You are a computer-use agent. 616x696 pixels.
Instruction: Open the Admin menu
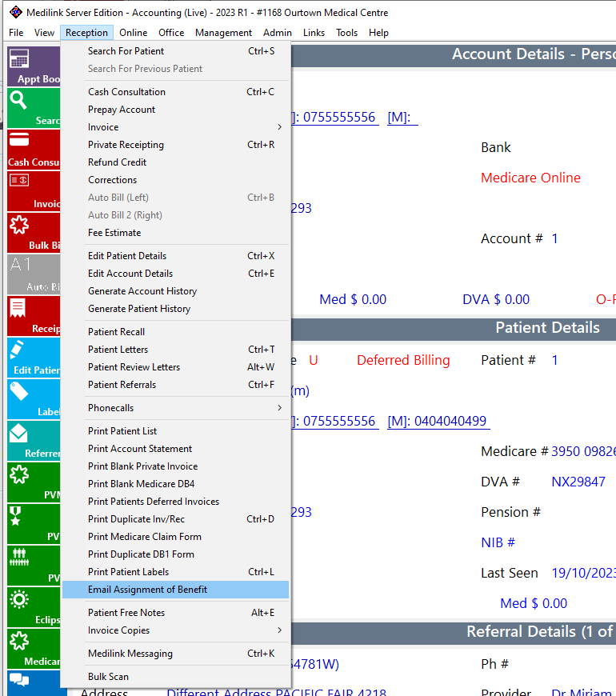click(x=278, y=33)
